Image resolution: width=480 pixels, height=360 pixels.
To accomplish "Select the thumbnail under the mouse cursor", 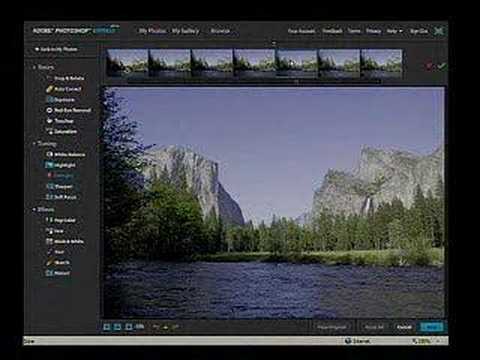I will pyautogui.click(x=297, y=63).
